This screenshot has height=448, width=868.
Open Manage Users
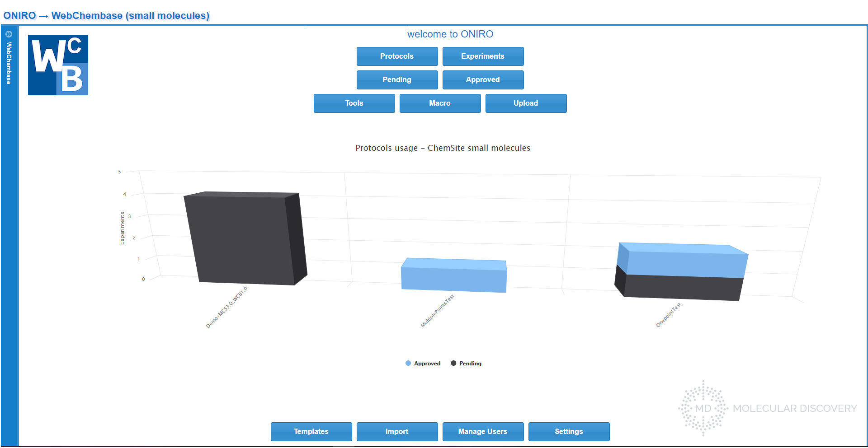click(483, 432)
